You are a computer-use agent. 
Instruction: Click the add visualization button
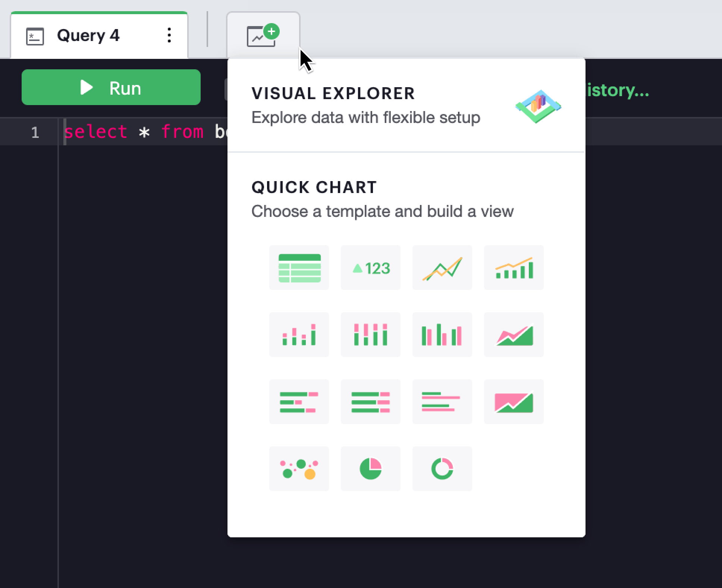(262, 34)
